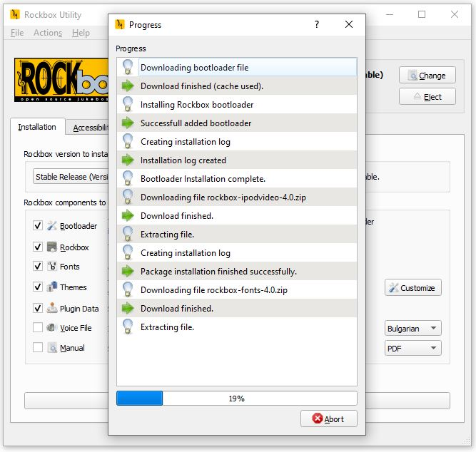This screenshot has height=452, width=476.
Task: Click the green arrow beside 'Installation log created'
Action: (128, 160)
